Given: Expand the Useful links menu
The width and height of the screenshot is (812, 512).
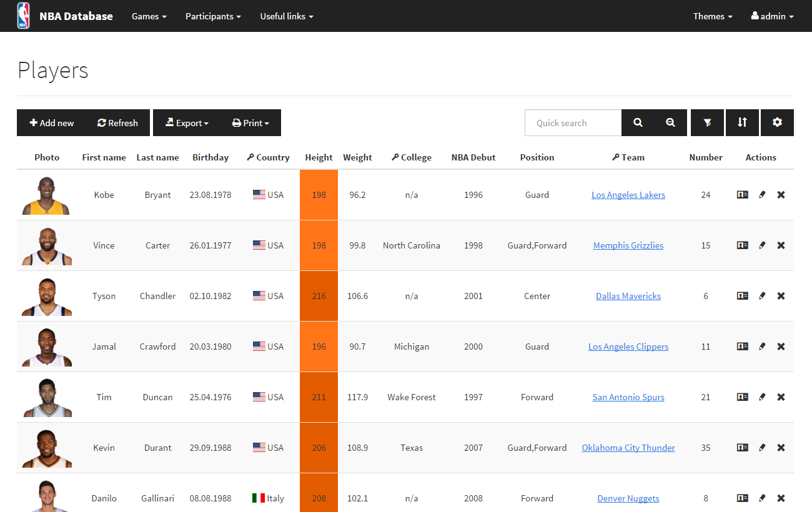Looking at the screenshot, I should tap(287, 16).
